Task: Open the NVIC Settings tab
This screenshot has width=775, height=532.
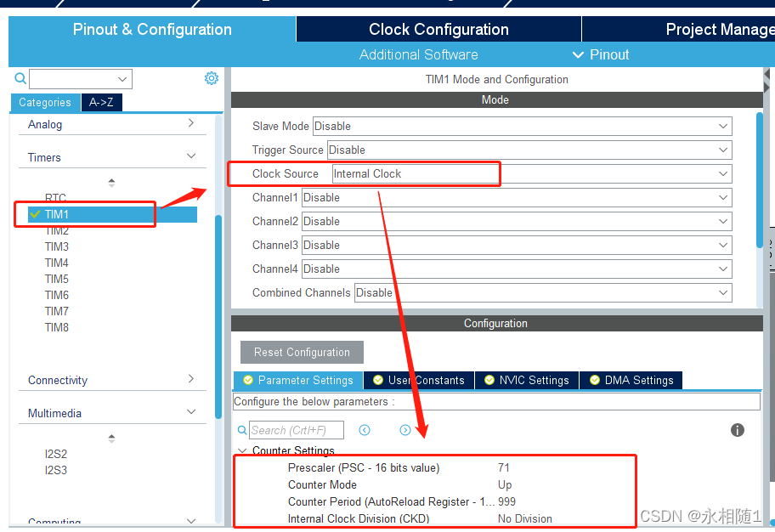Action: 527,380
